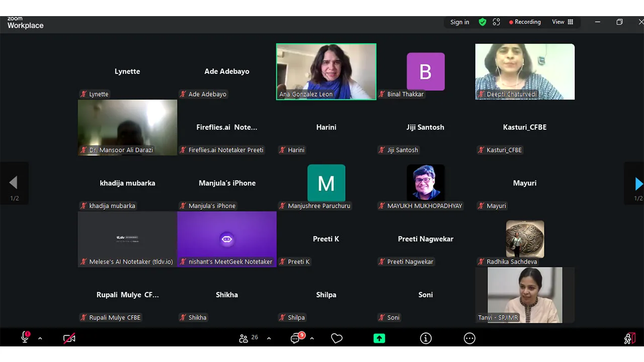Open the View layout menu
Viewport: 644px width, 362px height.
tap(562, 22)
